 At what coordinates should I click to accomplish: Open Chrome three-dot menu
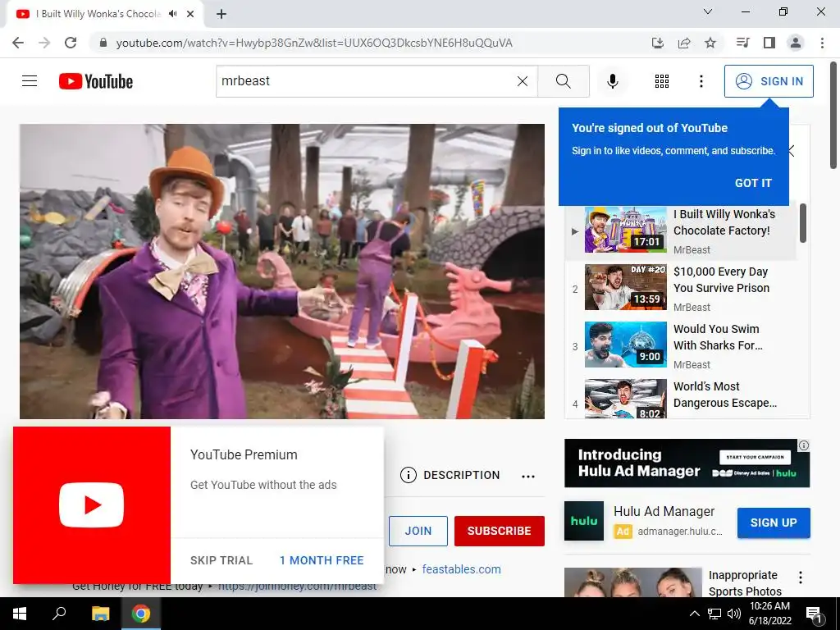822,43
